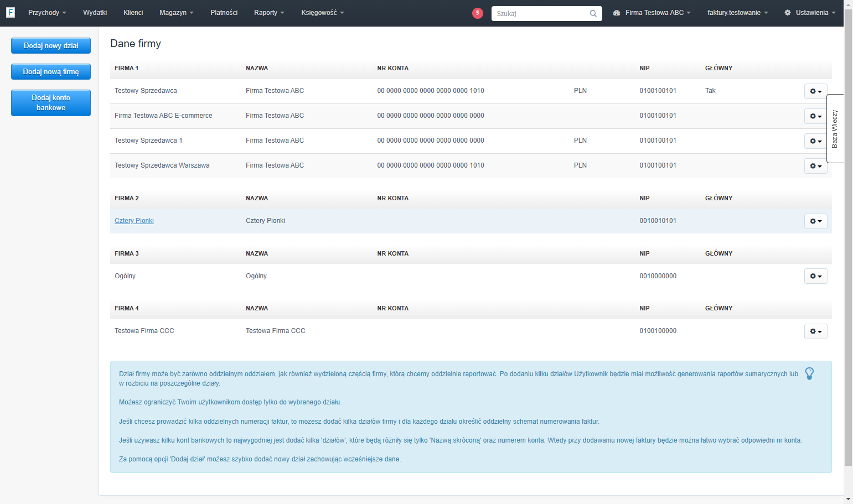Open the Cztery Pionki link

click(x=134, y=221)
